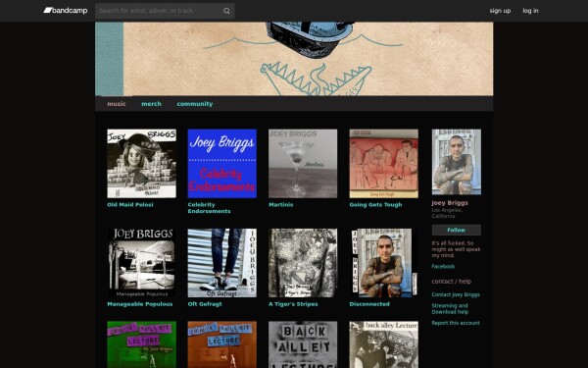Open the black-and-white stencil Back Alley Lecture cover

(x=303, y=344)
